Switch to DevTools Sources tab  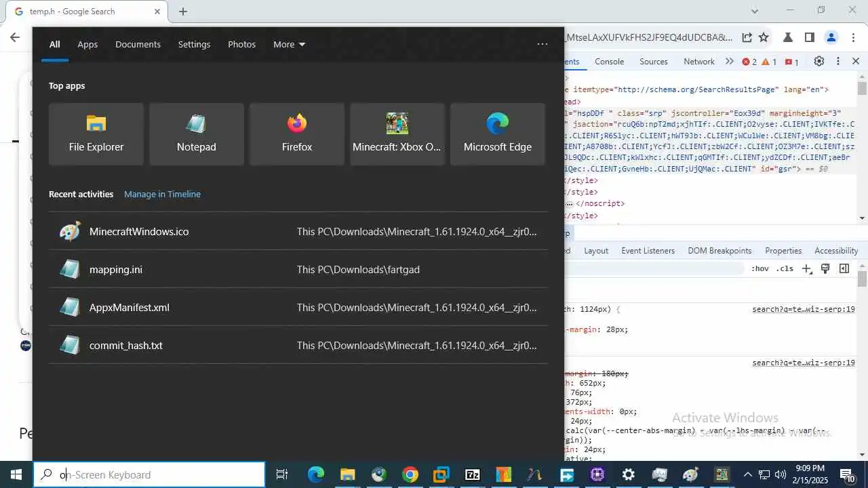point(654,62)
